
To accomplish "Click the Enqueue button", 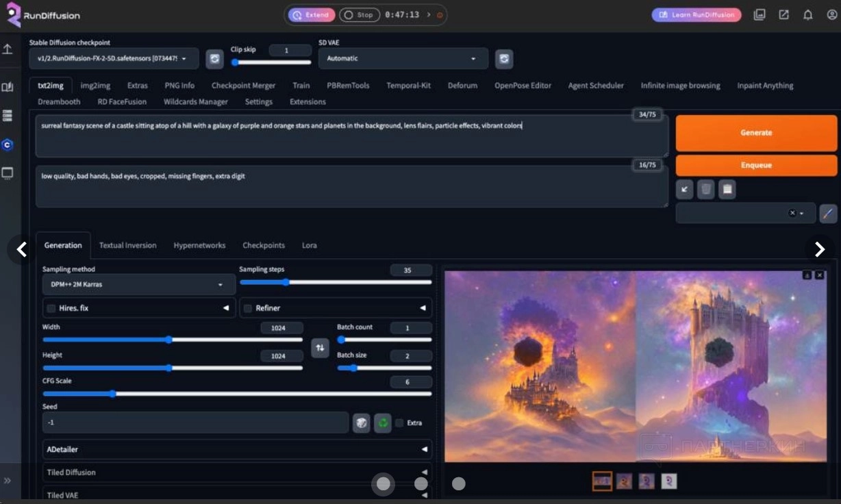I will pyautogui.click(x=756, y=165).
